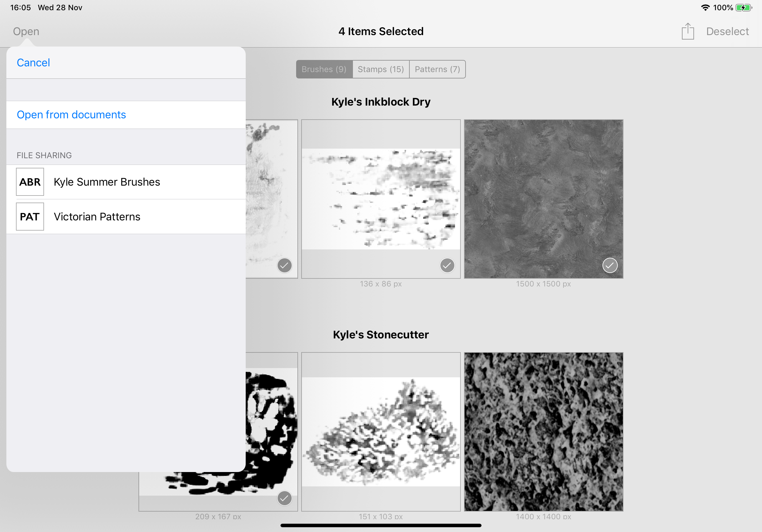The width and height of the screenshot is (762, 532).
Task: Tap the share/export icon
Action: click(x=687, y=32)
